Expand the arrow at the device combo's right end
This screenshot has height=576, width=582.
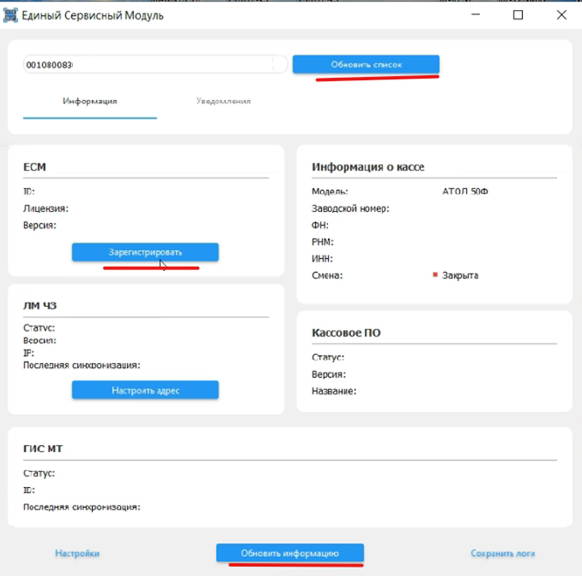tap(278, 65)
